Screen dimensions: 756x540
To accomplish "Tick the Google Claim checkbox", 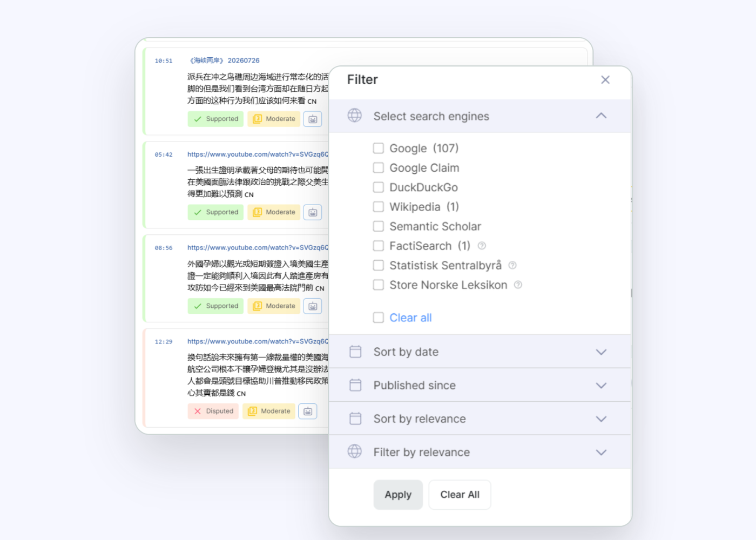I will [x=379, y=168].
